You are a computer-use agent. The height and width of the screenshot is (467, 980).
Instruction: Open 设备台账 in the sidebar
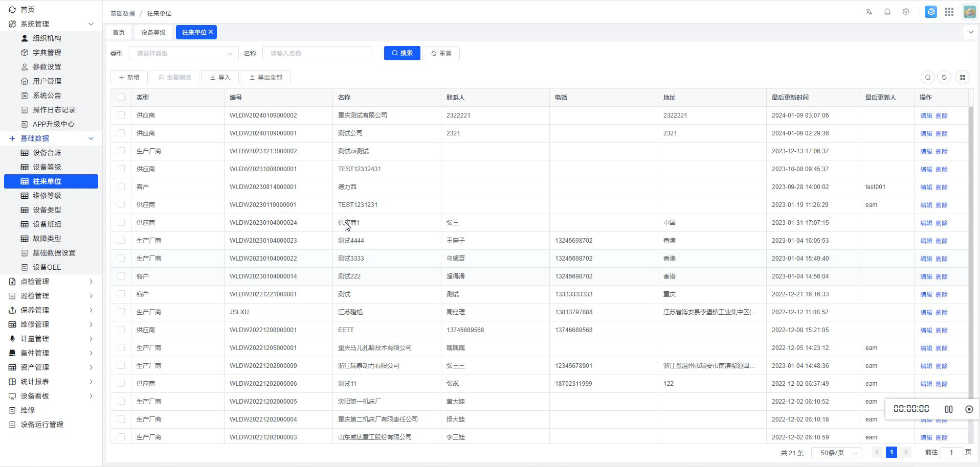(x=47, y=153)
